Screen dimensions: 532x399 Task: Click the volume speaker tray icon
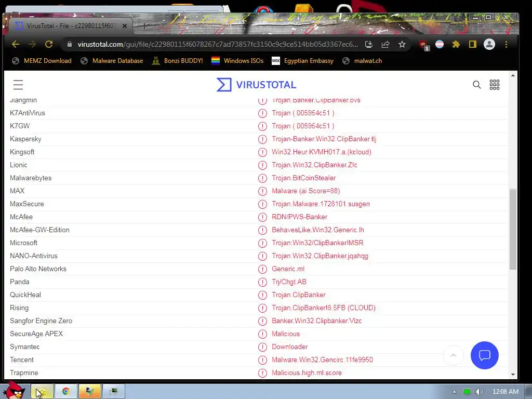point(479,392)
